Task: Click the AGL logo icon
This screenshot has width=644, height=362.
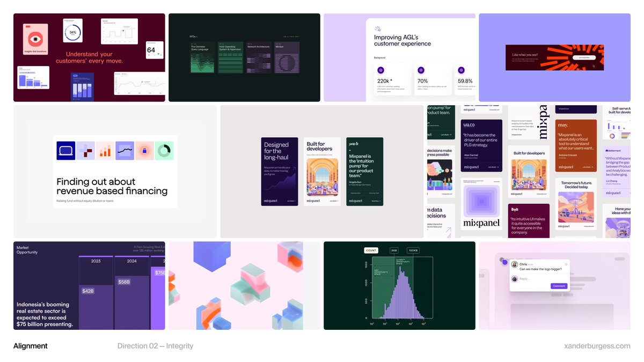Action: [x=377, y=28]
